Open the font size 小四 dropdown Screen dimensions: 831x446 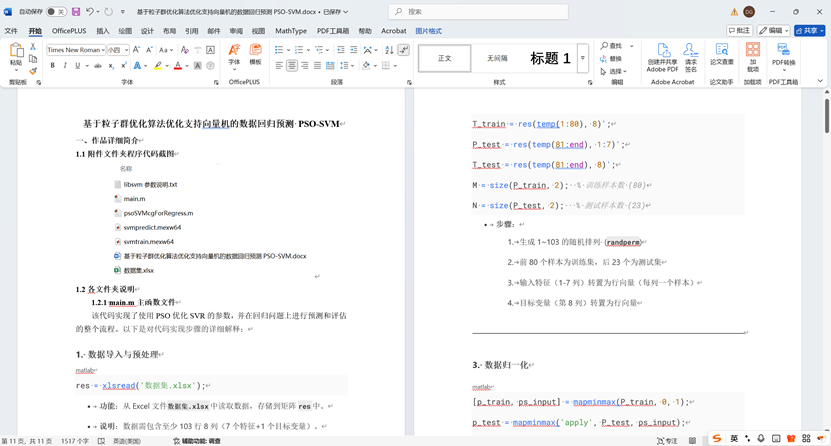pos(127,50)
